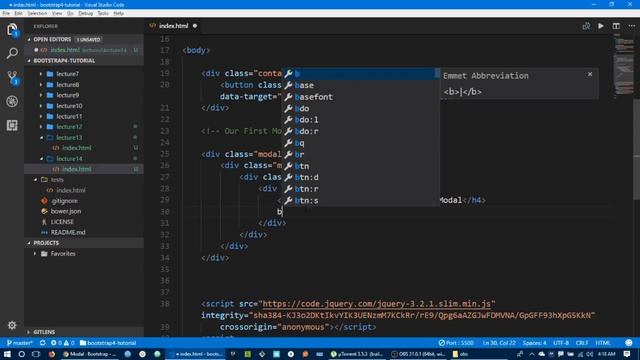Select the index.html editor tab
The height and width of the screenshot is (360, 640).
tap(173, 26)
